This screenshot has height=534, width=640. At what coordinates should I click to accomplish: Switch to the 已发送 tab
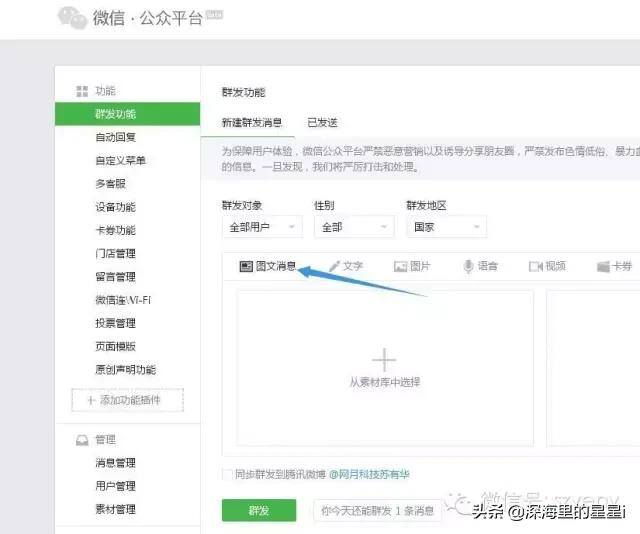[x=322, y=122]
